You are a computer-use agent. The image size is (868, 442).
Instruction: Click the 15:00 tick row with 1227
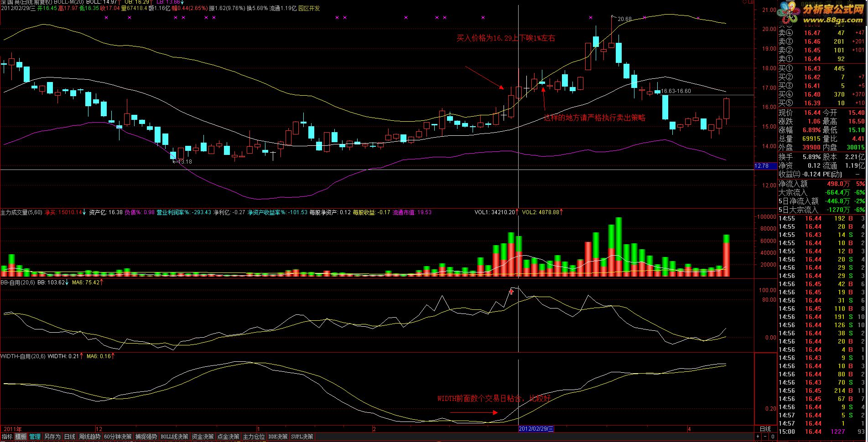[x=821, y=432]
